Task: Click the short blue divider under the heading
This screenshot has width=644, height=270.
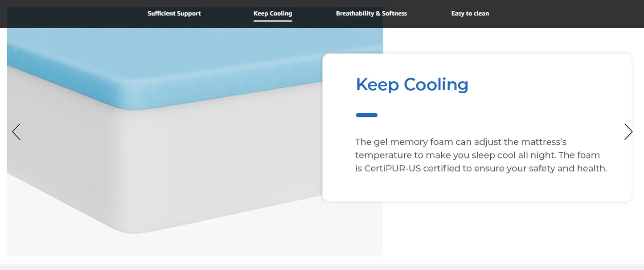Action: click(366, 115)
